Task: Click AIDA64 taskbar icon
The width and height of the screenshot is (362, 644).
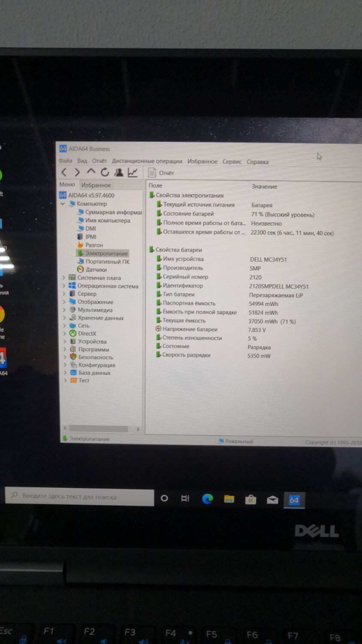Action: (294, 500)
